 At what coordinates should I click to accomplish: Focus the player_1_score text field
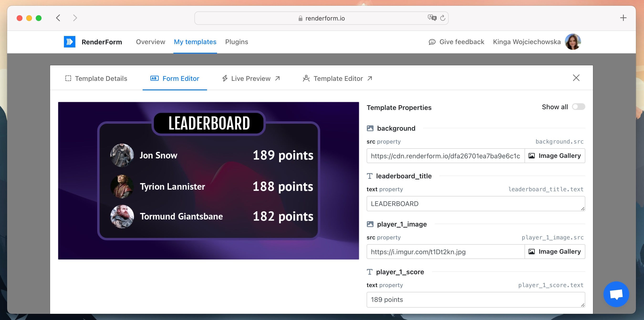pos(476,299)
